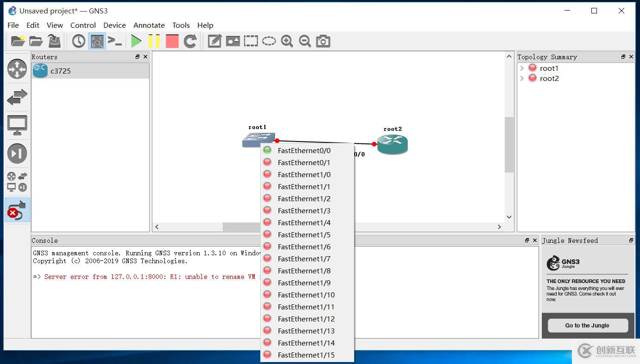Image resolution: width=640 pixels, height=364 pixels.
Task: Float the Routers panel
Action: click(x=138, y=57)
